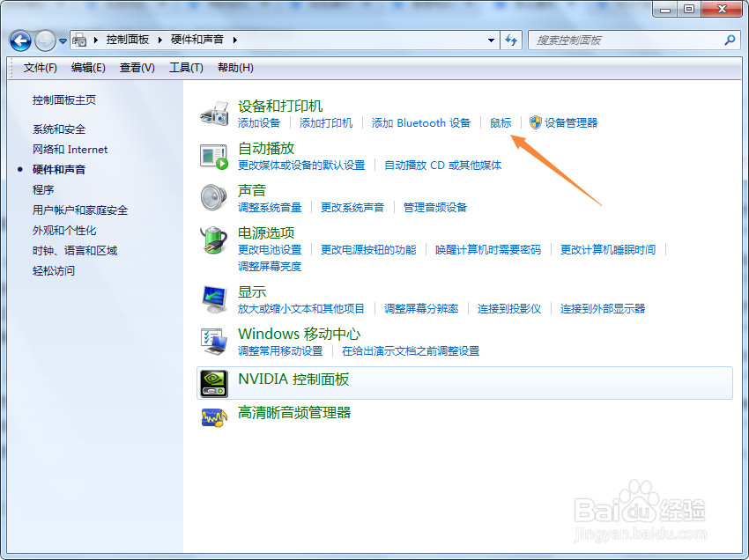
Task: Click the 添加设备 link
Action: (259, 123)
